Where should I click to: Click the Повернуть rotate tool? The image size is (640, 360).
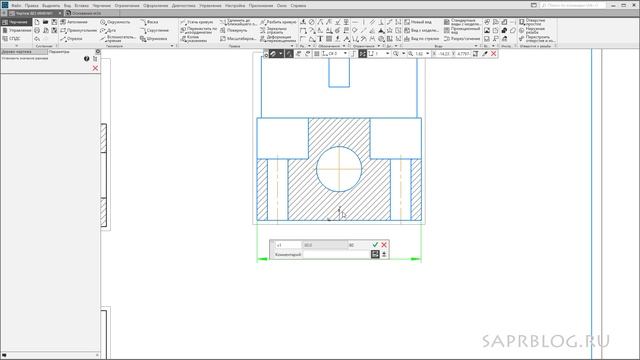233,30
